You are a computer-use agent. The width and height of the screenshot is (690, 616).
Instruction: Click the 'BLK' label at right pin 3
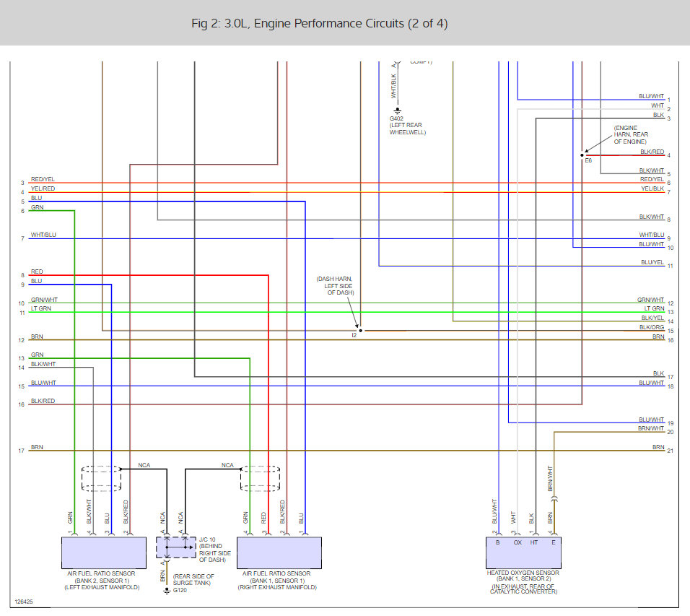(658, 115)
